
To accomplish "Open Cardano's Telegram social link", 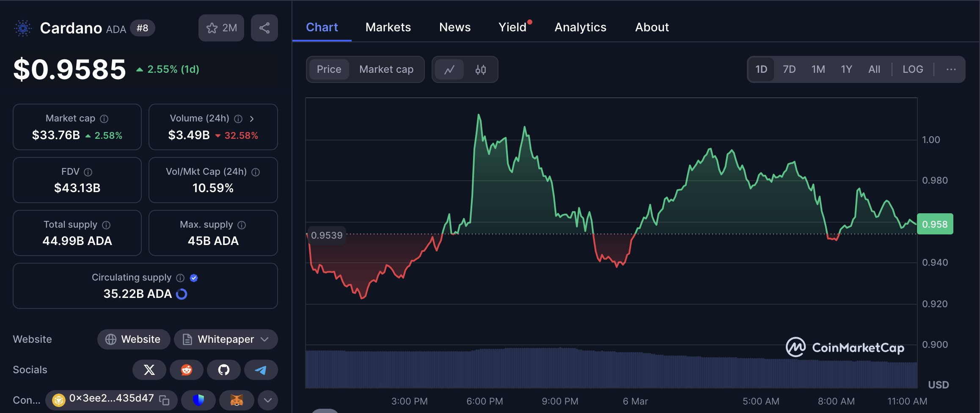I will pyautogui.click(x=261, y=370).
